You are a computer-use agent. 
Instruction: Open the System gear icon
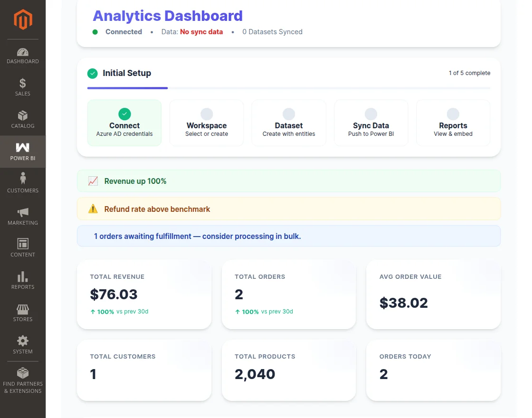pos(23,341)
